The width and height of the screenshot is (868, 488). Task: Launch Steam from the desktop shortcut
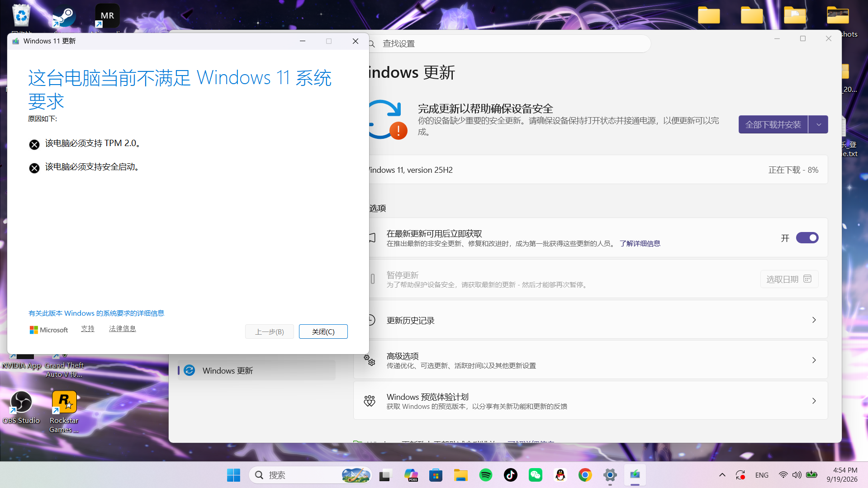pos(64,17)
